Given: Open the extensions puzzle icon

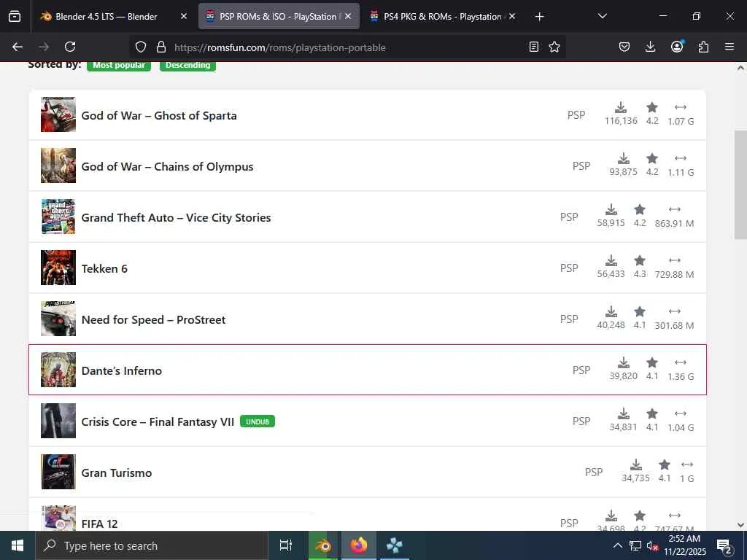Looking at the screenshot, I should (703, 47).
